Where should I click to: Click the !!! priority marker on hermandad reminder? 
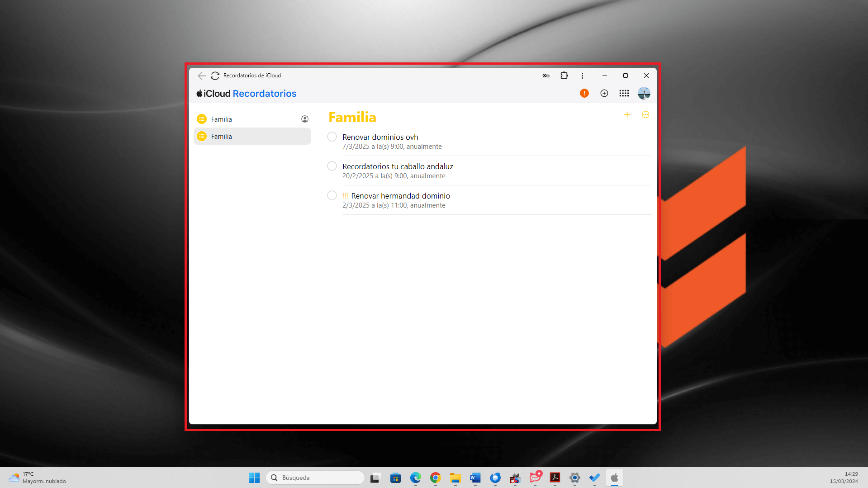(x=346, y=196)
